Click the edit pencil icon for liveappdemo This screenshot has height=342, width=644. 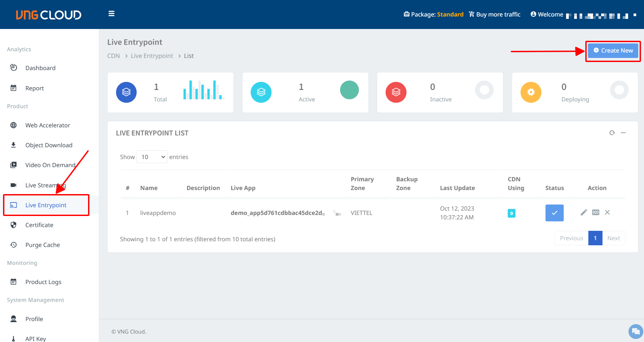(x=584, y=212)
